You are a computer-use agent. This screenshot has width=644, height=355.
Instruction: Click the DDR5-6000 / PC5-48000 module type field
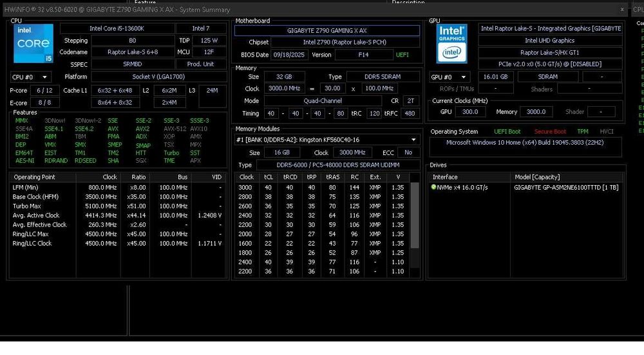(x=338, y=165)
